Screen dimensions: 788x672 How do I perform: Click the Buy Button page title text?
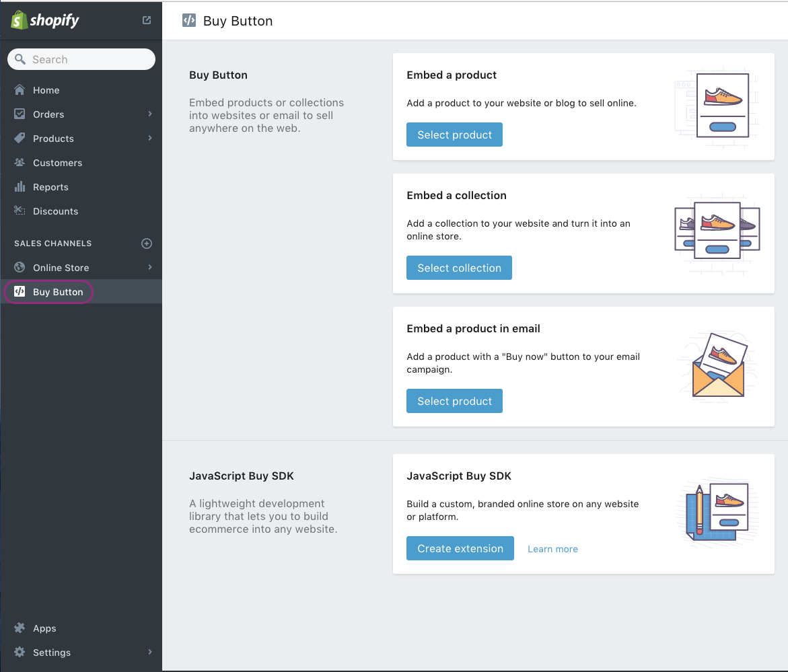[238, 21]
